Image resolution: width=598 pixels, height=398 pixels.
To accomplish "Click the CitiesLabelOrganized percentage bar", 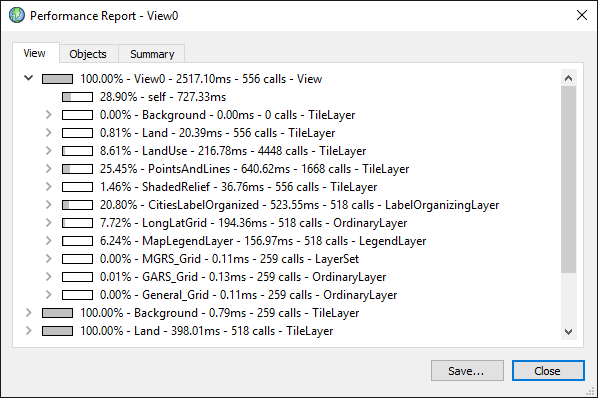I will [77, 205].
